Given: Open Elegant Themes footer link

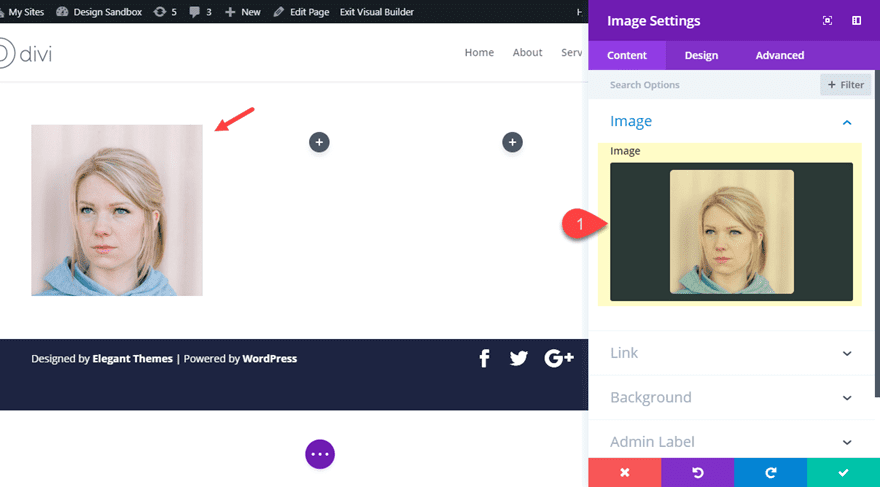Looking at the screenshot, I should click(x=132, y=359).
